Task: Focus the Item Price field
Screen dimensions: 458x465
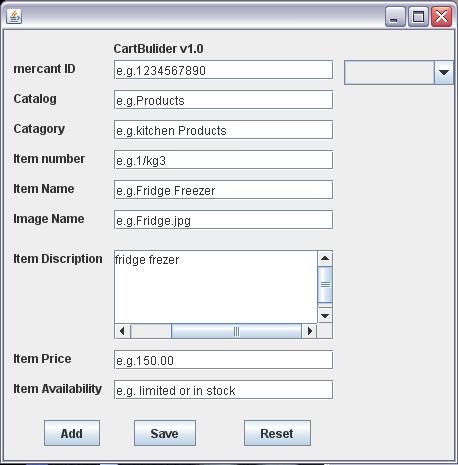Action: coord(223,360)
